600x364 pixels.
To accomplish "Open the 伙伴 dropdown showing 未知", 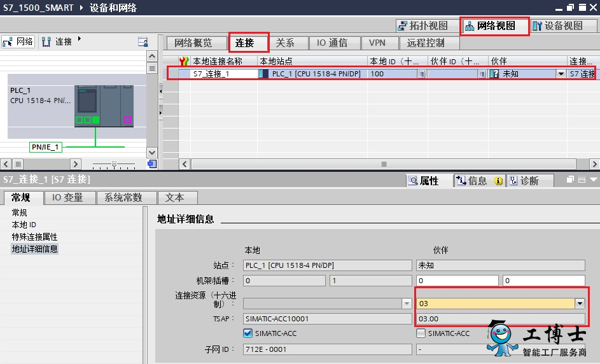I will click(x=561, y=74).
